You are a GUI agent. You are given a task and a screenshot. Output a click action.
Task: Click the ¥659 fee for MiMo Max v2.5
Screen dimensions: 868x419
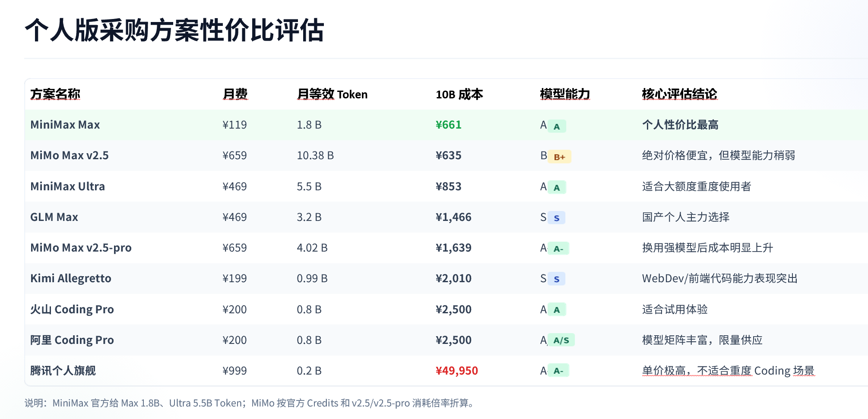click(235, 155)
